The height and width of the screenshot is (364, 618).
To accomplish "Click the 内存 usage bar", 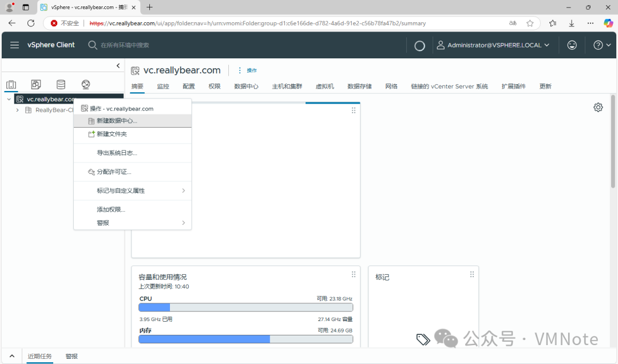I will click(x=245, y=339).
